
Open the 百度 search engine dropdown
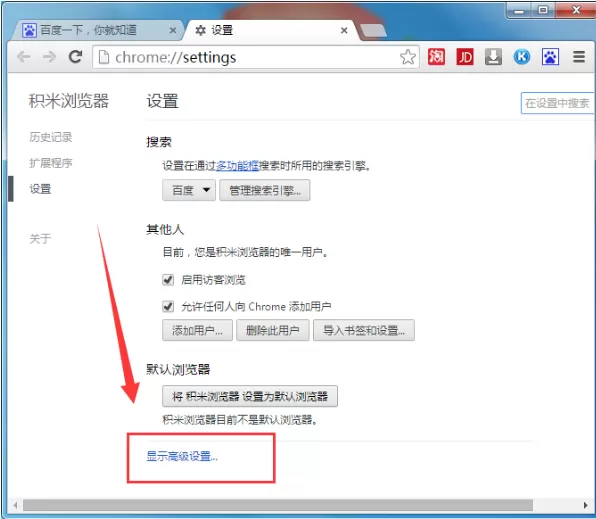click(x=189, y=190)
